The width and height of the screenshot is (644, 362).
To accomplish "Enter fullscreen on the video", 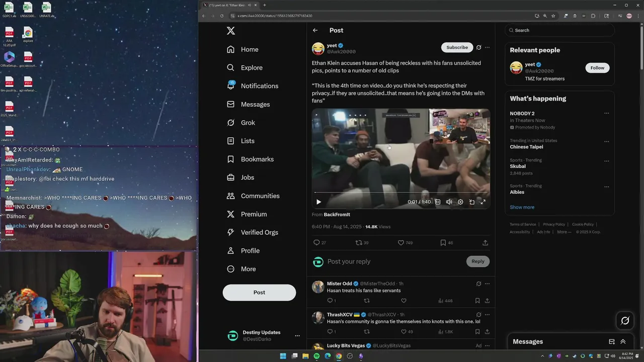I will click(x=483, y=202).
